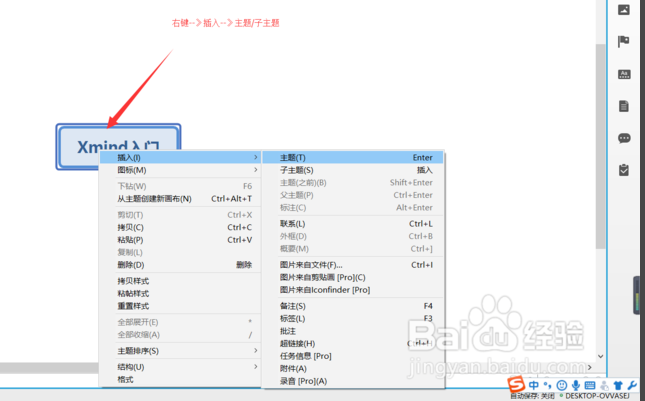
Task: Select 拷贝样式 copy style entry
Action: coord(180,281)
